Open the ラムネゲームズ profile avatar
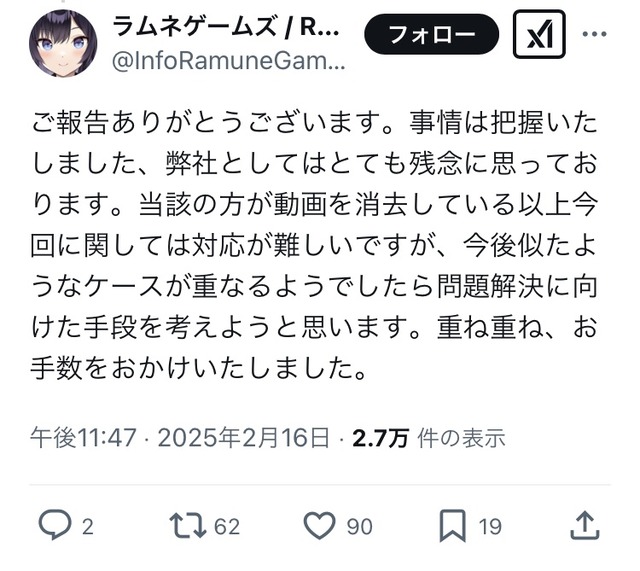640x571 pixels. click(x=63, y=44)
